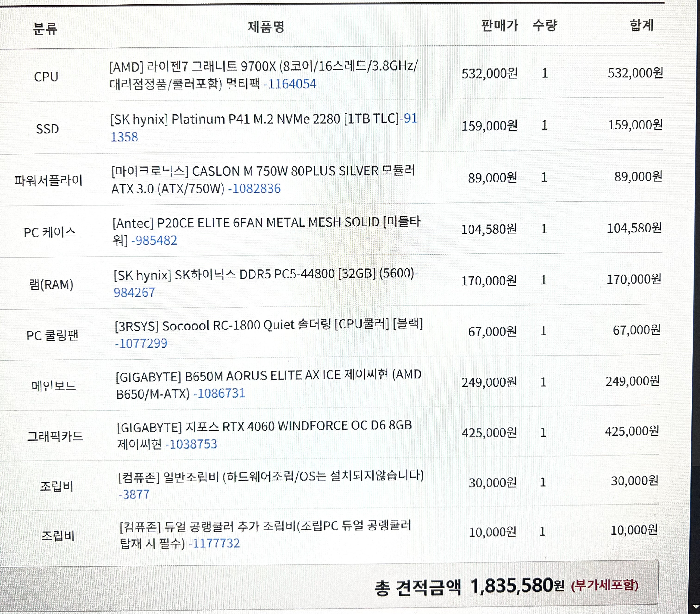The height and width of the screenshot is (614, 700).
Task: Click the scrollbar down arrow at bottom right
Action: (x=696, y=606)
